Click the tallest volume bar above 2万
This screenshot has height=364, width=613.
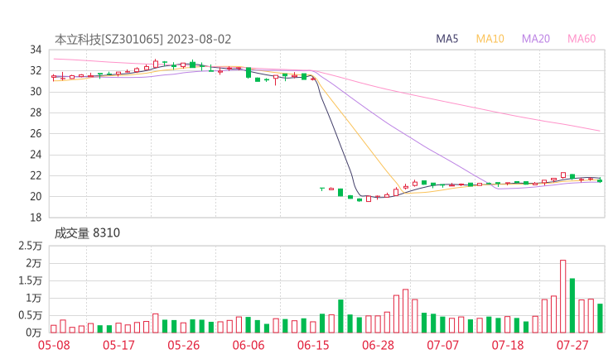563,296
